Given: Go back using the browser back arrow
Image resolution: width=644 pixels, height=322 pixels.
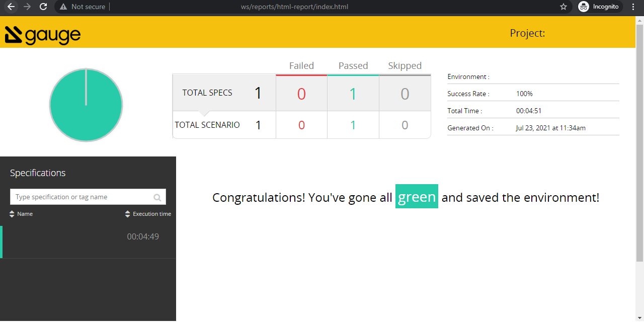Looking at the screenshot, I should (x=11, y=7).
